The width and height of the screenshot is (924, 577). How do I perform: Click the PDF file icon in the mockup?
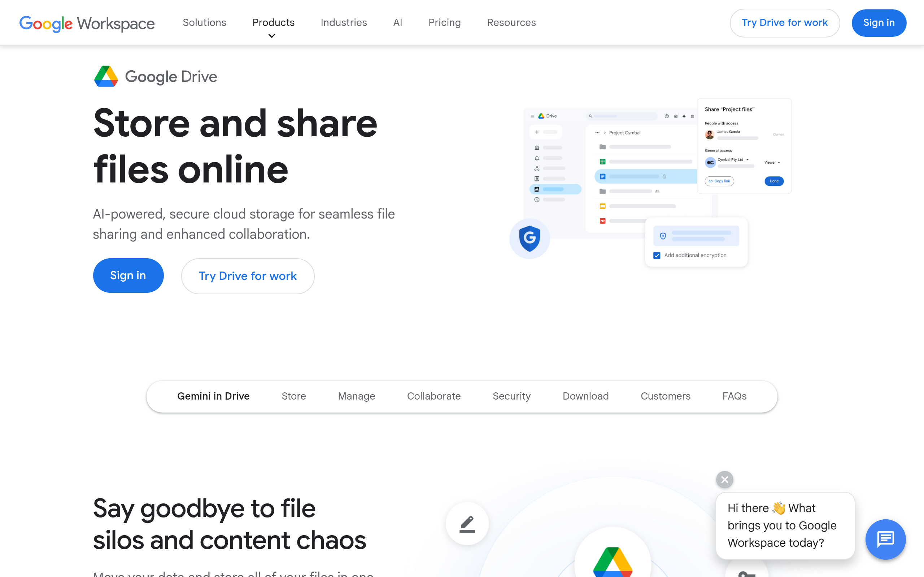(602, 221)
